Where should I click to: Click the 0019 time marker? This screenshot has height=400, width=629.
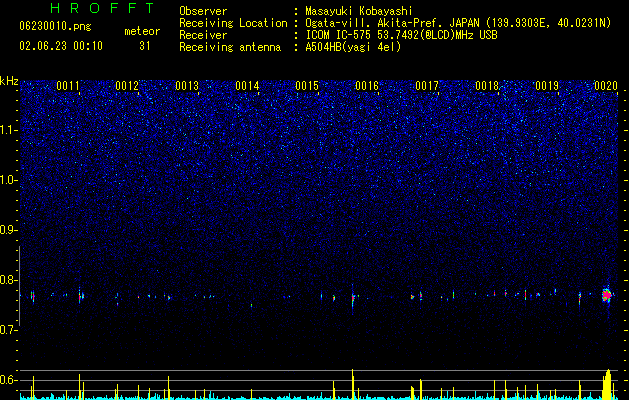pyautogui.click(x=547, y=86)
